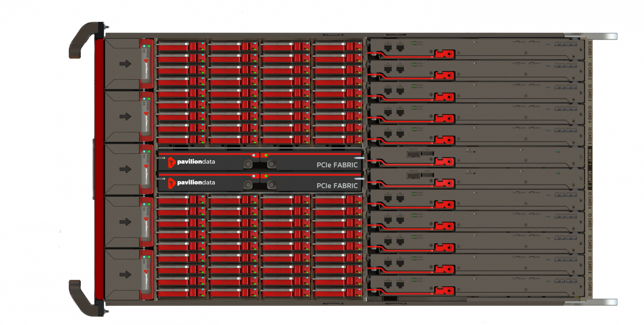
Task: Select the red latch on IO CARD 1
Action: pos(444,54)
